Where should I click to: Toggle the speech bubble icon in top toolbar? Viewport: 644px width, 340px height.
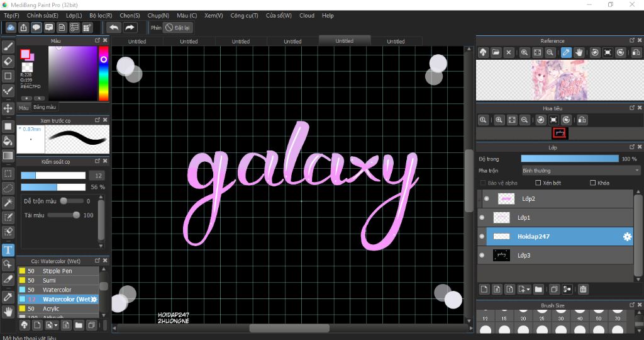point(36,28)
